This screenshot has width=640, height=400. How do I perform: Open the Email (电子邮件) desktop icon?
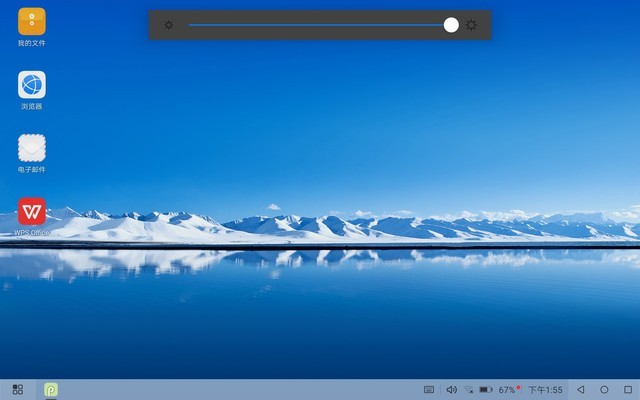click(x=32, y=148)
